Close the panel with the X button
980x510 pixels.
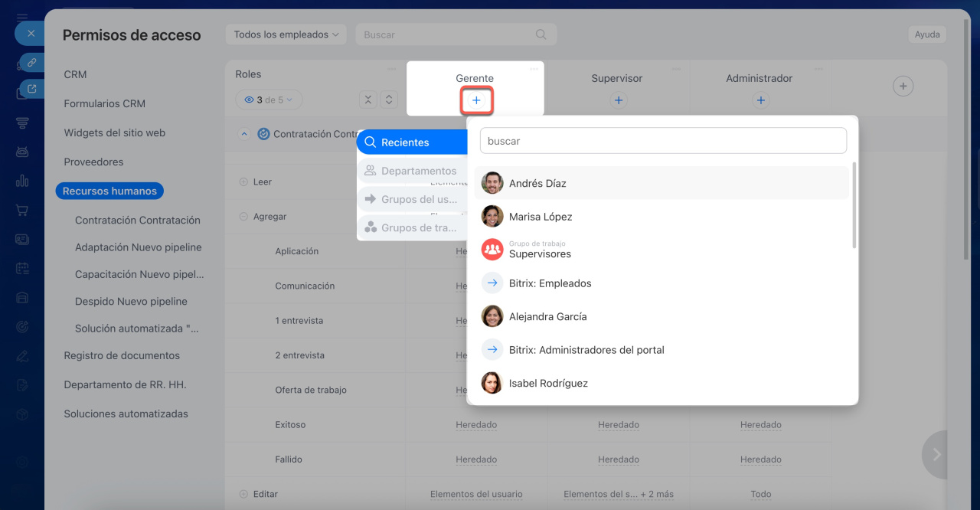31,34
